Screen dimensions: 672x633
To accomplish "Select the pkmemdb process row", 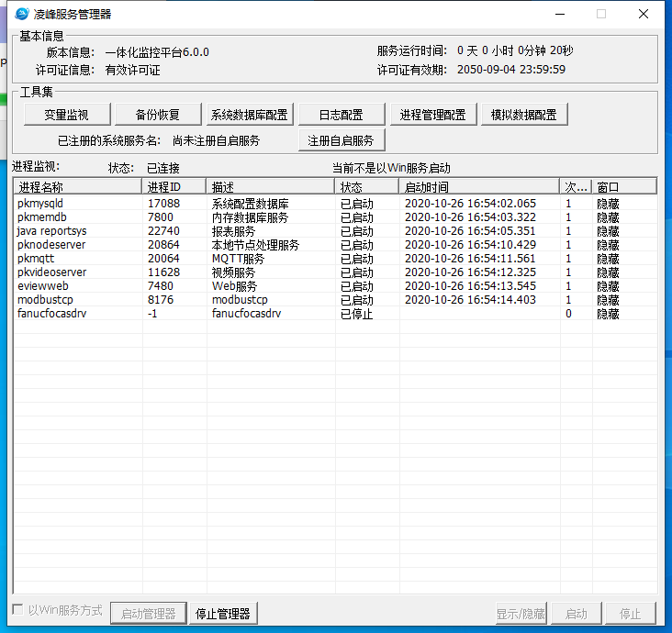I will 336,217.
